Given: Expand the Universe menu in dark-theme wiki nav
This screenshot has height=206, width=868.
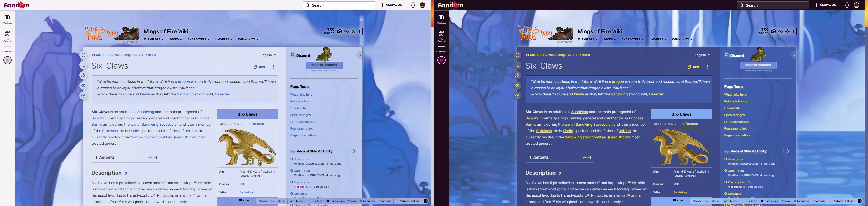Looking at the screenshot, I should (x=658, y=39).
